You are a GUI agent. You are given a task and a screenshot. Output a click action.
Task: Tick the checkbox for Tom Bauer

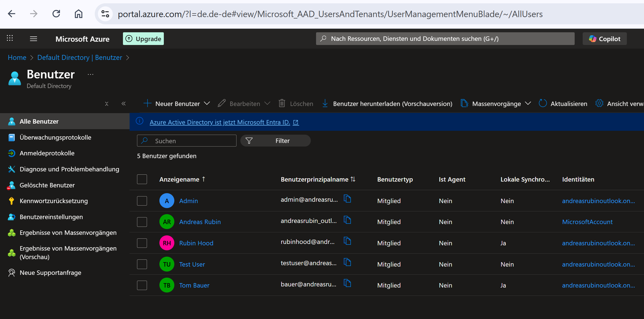pos(142,285)
